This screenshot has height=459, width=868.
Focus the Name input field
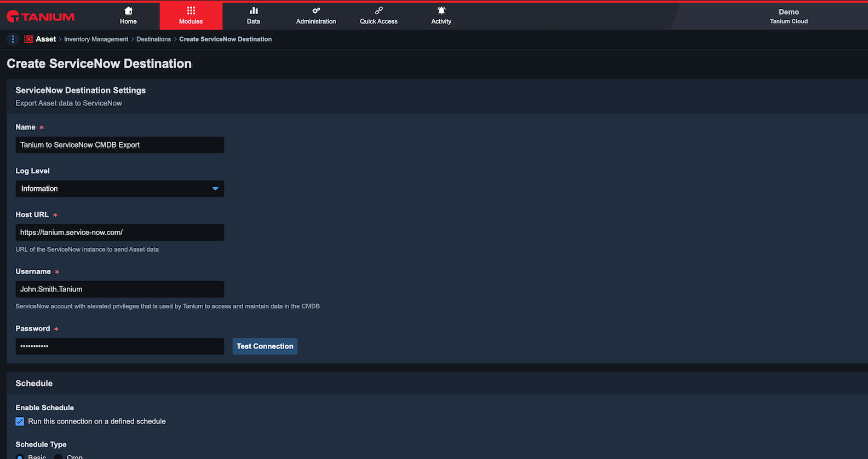point(120,145)
